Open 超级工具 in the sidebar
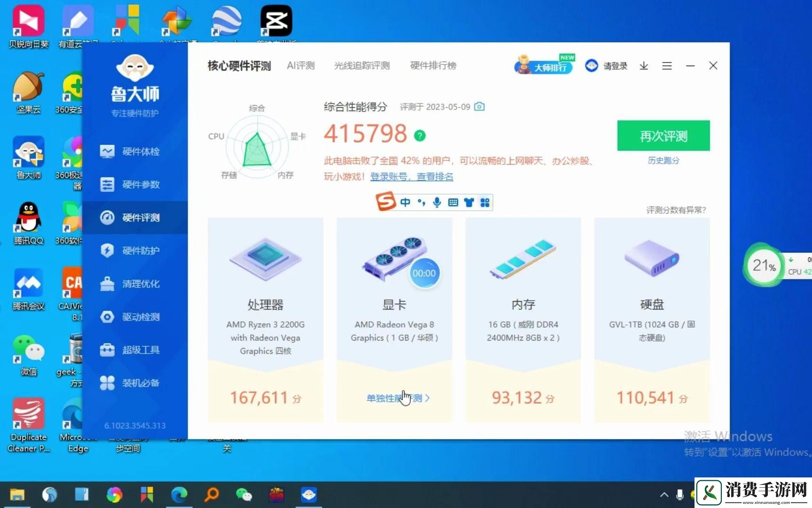This screenshot has height=508, width=812. pos(135,349)
